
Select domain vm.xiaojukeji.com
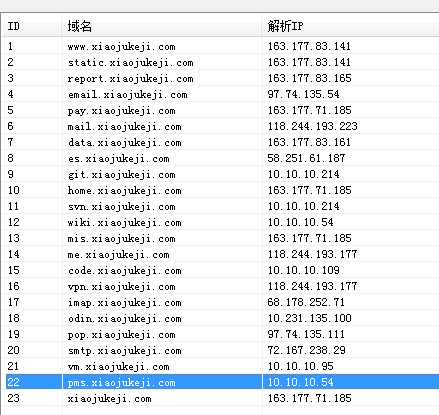click(118, 366)
